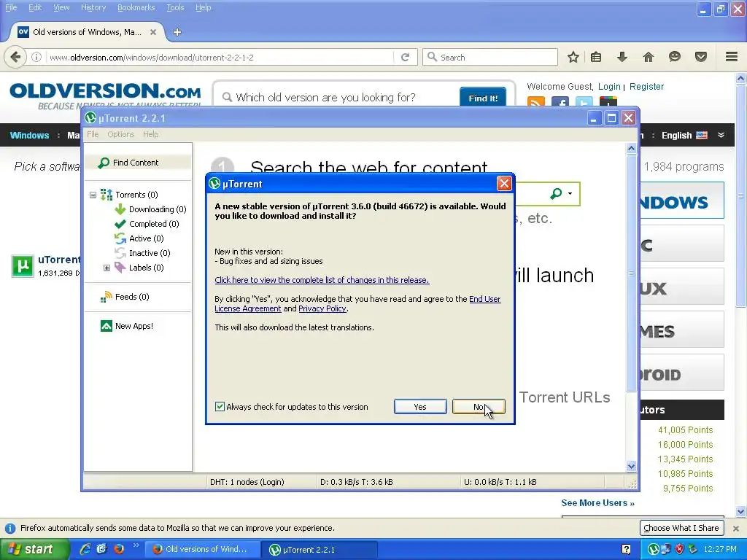Expand the Labels tree node
Screen dimensions: 747x560
pyautogui.click(x=107, y=268)
